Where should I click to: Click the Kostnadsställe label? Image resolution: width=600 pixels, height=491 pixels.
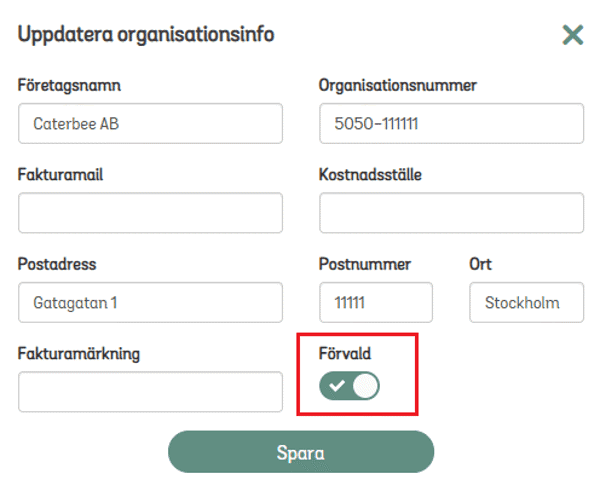370,175
